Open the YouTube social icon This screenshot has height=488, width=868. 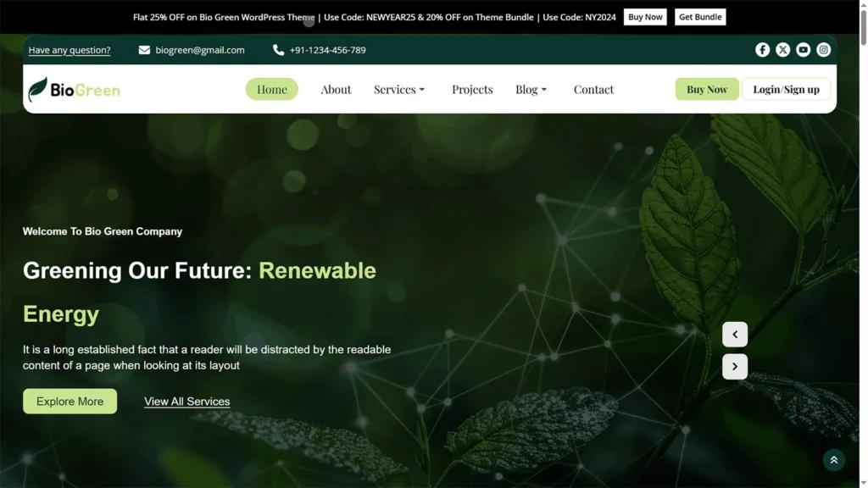(804, 50)
